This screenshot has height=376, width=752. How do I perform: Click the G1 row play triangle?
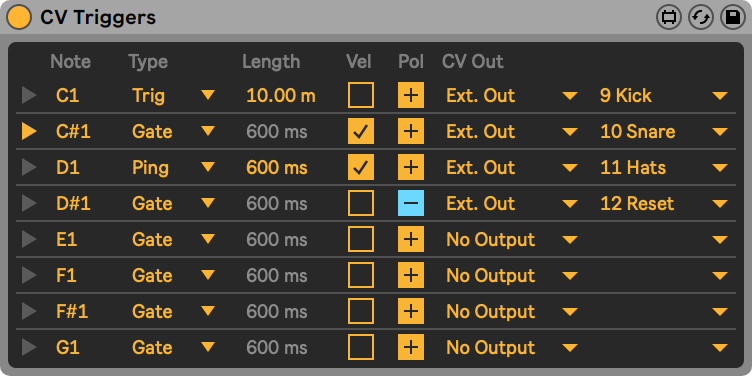(x=29, y=347)
